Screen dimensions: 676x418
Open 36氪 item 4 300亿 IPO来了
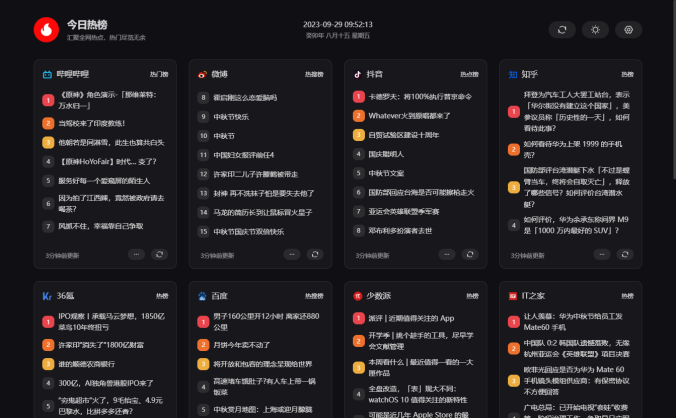coord(105,383)
